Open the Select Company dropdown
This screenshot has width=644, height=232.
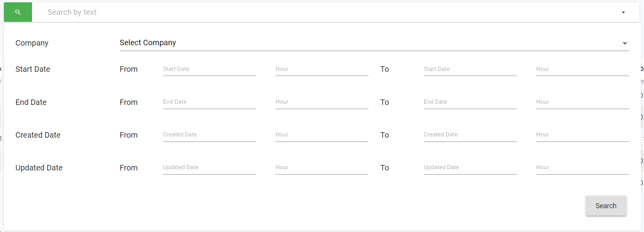point(374,43)
